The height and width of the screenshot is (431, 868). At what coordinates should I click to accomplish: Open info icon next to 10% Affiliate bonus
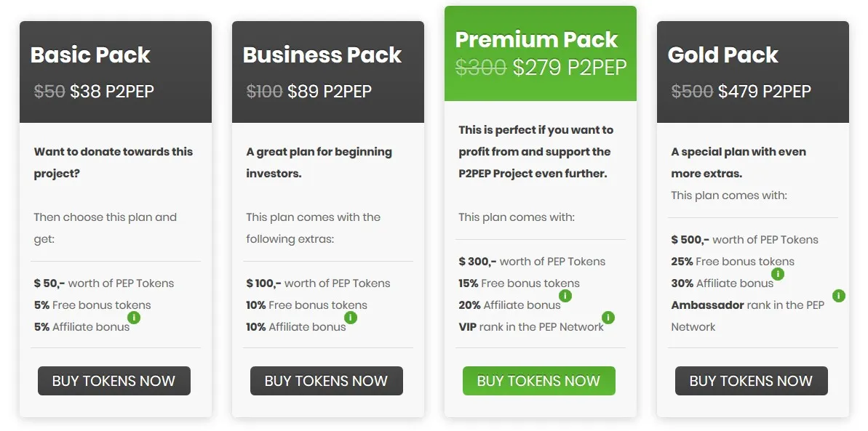click(x=351, y=318)
